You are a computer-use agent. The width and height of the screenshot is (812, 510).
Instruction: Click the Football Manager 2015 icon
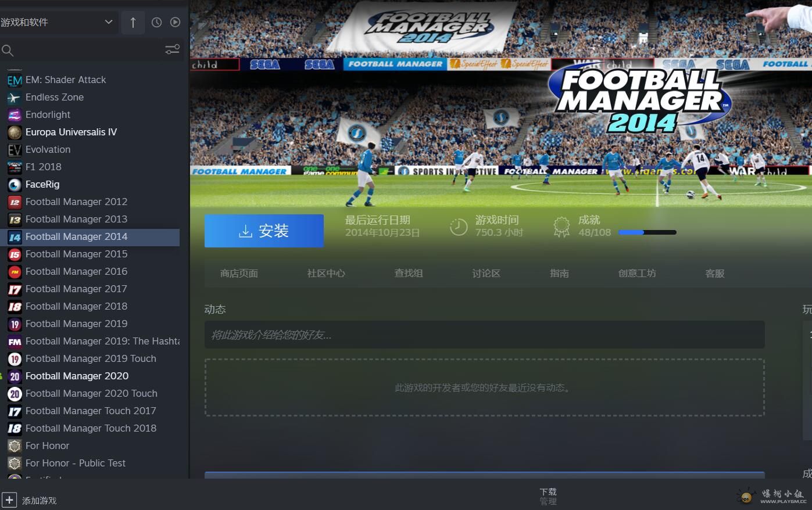click(15, 254)
